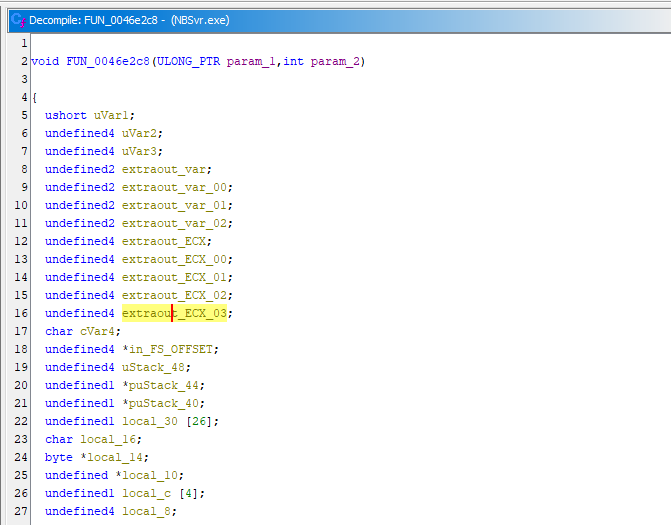Select the local_14 byte pointer

click(x=114, y=458)
